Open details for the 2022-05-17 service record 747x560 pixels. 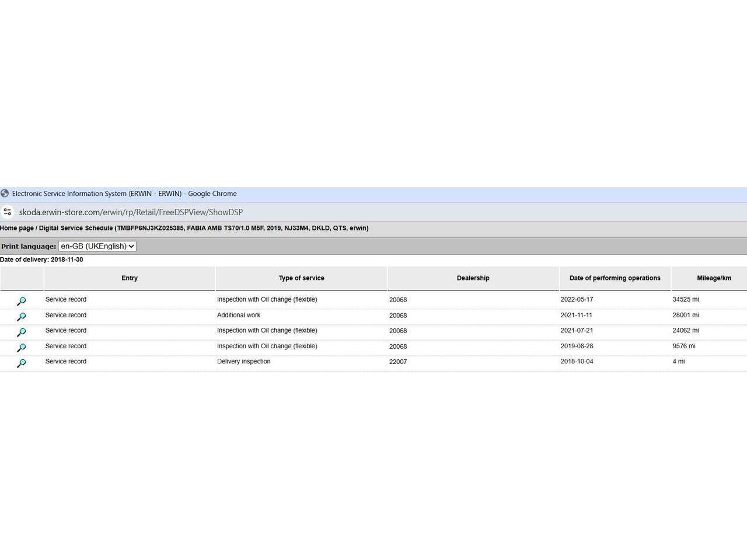22,301
